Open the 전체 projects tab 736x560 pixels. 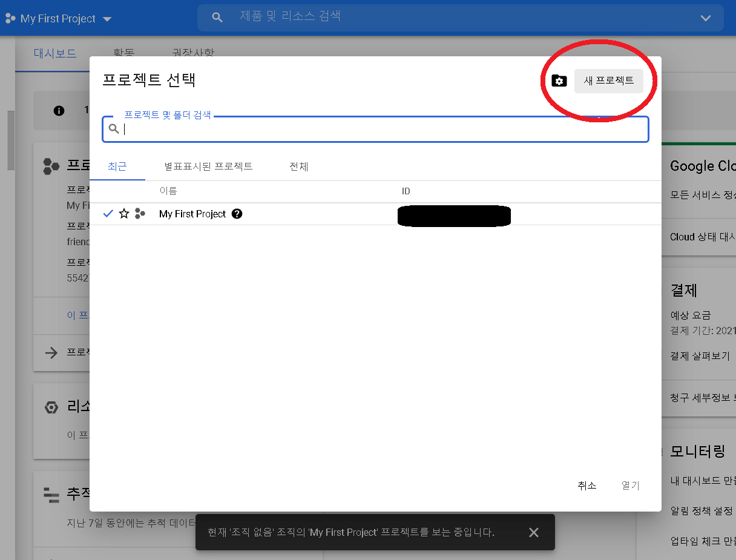point(299,166)
